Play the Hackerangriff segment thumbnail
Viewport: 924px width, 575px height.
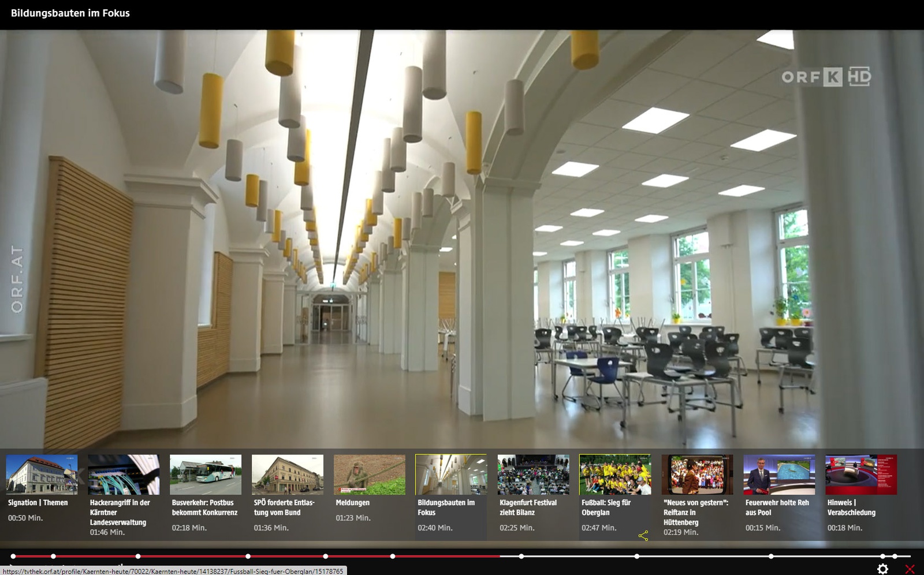[x=124, y=475]
